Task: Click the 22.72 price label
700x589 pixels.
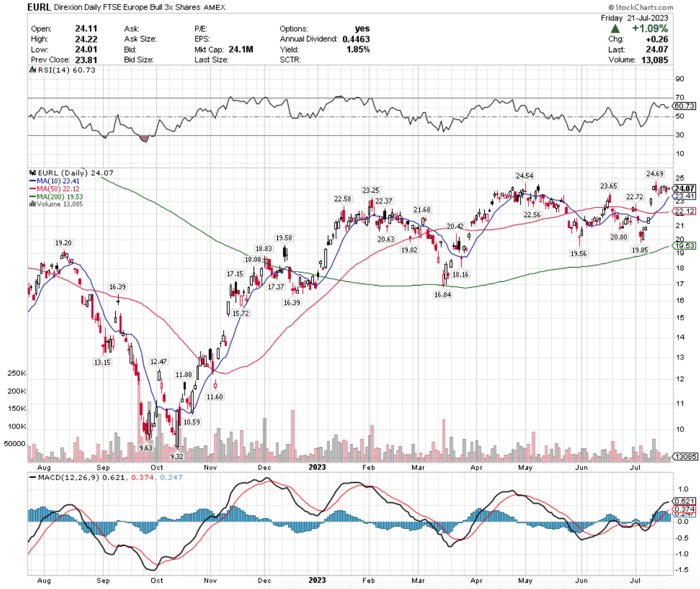Action: [635, 197]
